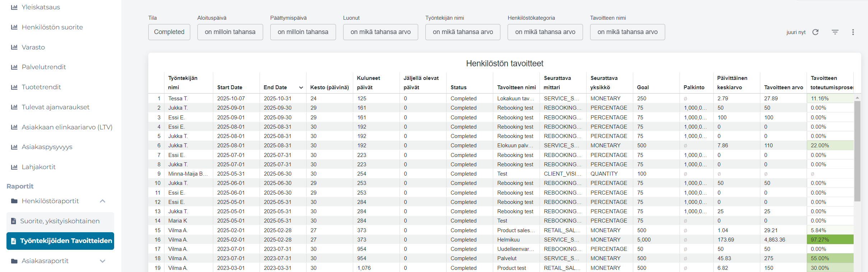Click the Lahjakortit chart icon

click(x=14, y=167)
